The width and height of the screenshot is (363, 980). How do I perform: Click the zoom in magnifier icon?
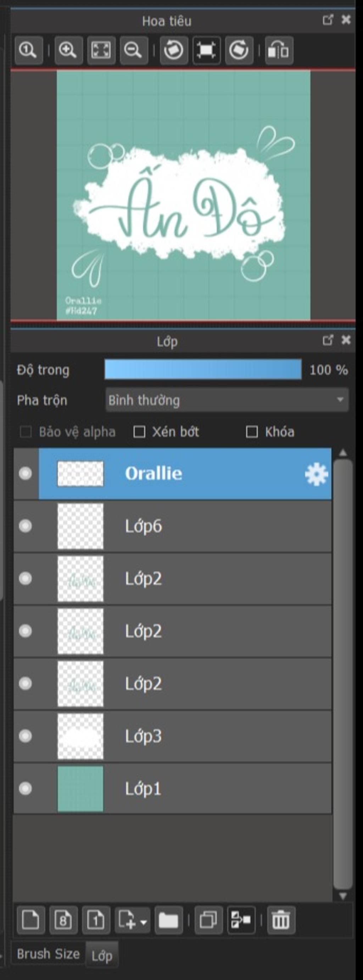tap(68, 50)
